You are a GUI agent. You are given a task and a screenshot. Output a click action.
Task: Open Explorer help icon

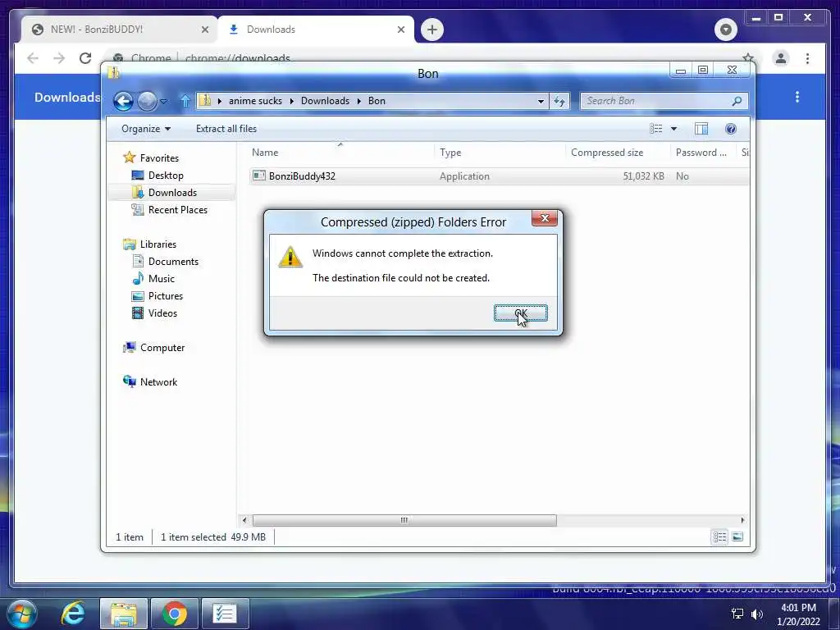click(x=730, y=129)
